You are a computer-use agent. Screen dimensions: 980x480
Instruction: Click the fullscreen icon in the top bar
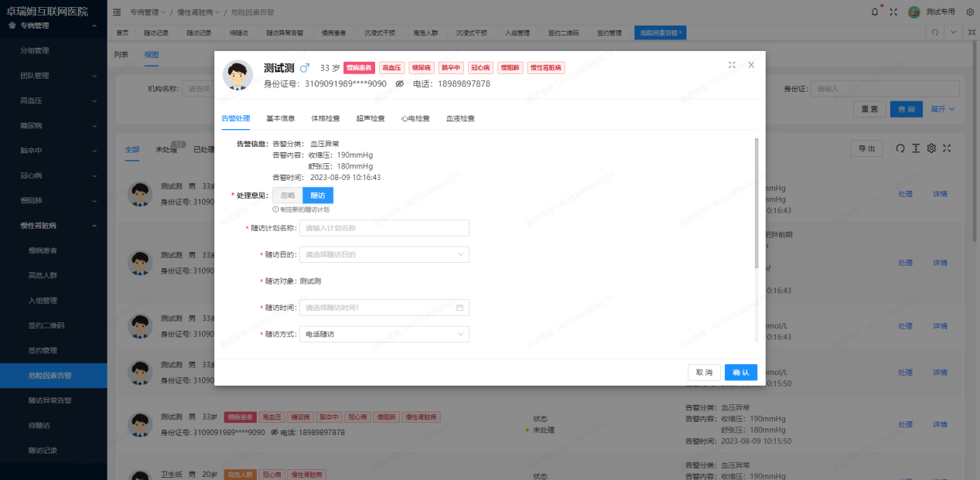click(893, 11)
